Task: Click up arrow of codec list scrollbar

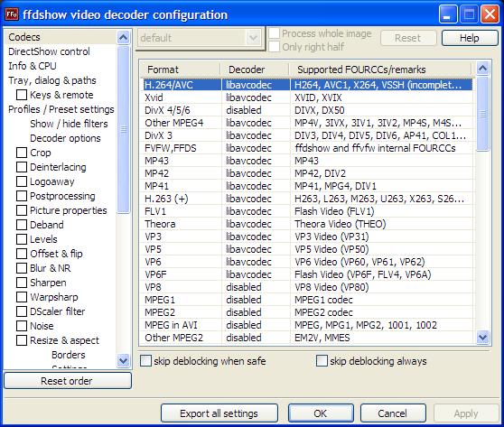Action: (x=483, y=68)
